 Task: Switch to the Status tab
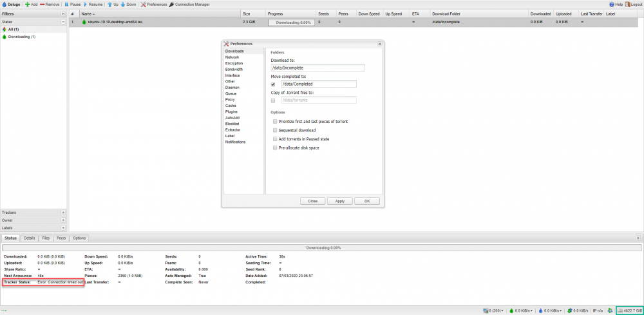click(11, 238)
